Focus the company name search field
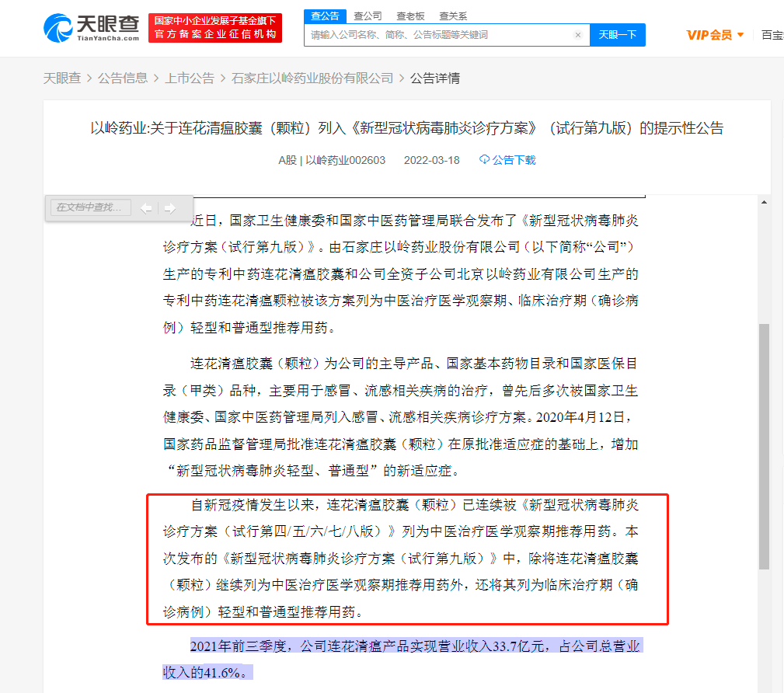This screenshot has height=693, width=784. coord(438,35)
